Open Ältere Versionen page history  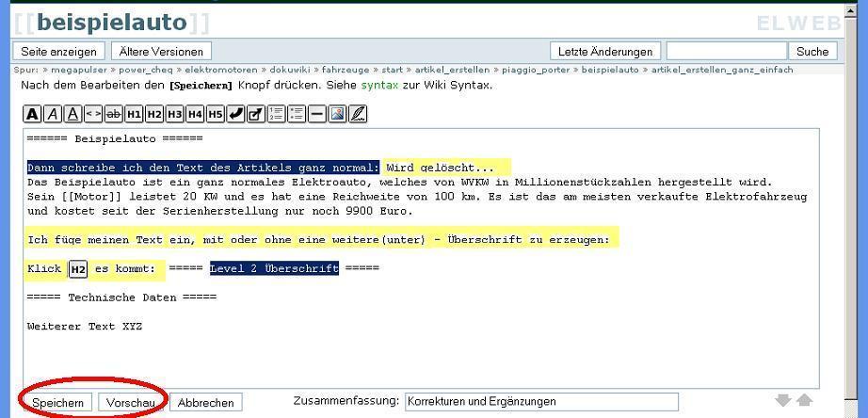[161, 51]
